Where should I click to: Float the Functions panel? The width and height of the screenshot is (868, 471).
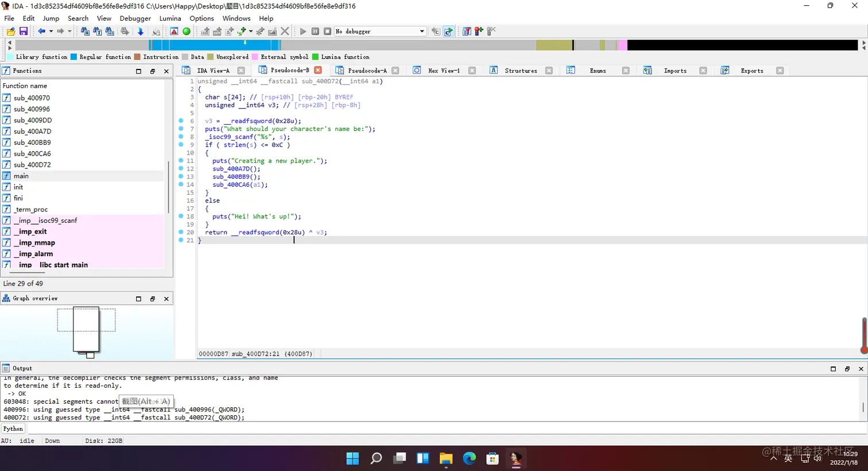[153, 71]
